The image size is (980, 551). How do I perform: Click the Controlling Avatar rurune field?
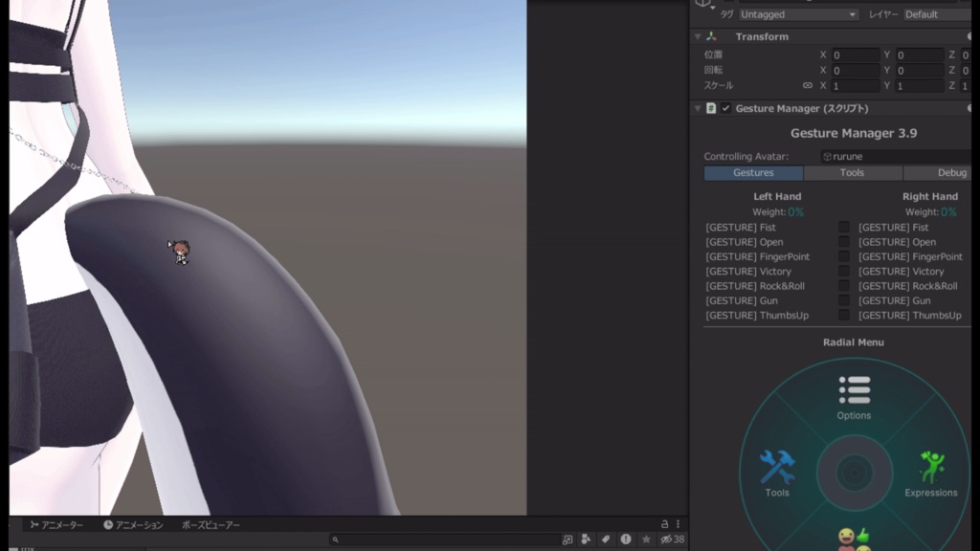pyautogui.click(x=896, y=156)
